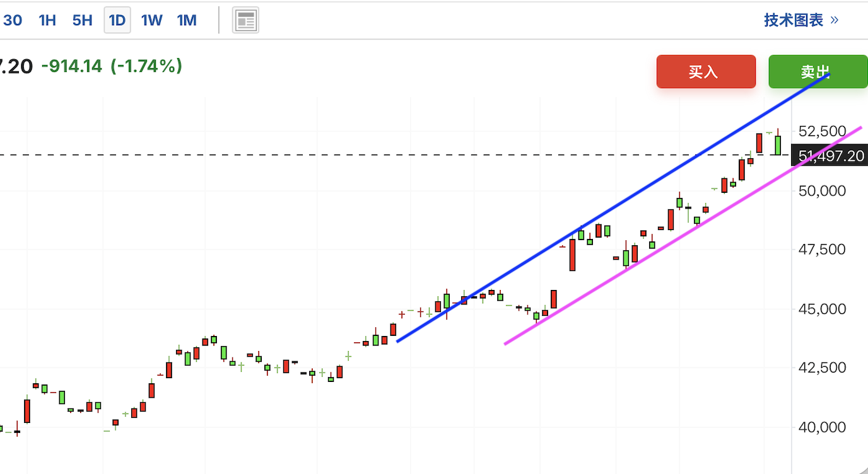Click the 47,500 price axis label
The height and width of the screenshot is (474, 868).
822,250
